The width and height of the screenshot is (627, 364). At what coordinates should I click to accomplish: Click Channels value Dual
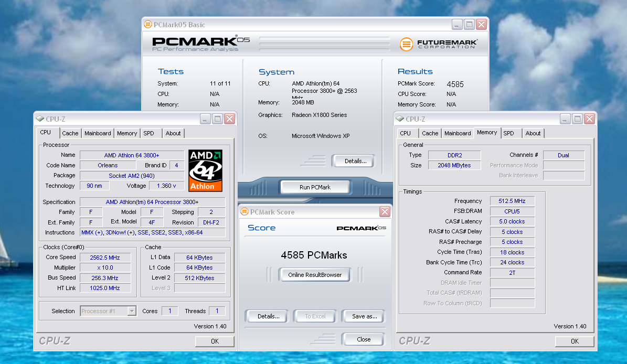point(564,155)
